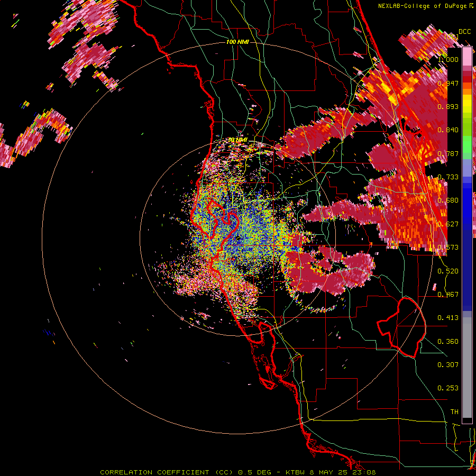Click the 100 NMI range ring label
The image size is (476, 476).
coord(237,42)
